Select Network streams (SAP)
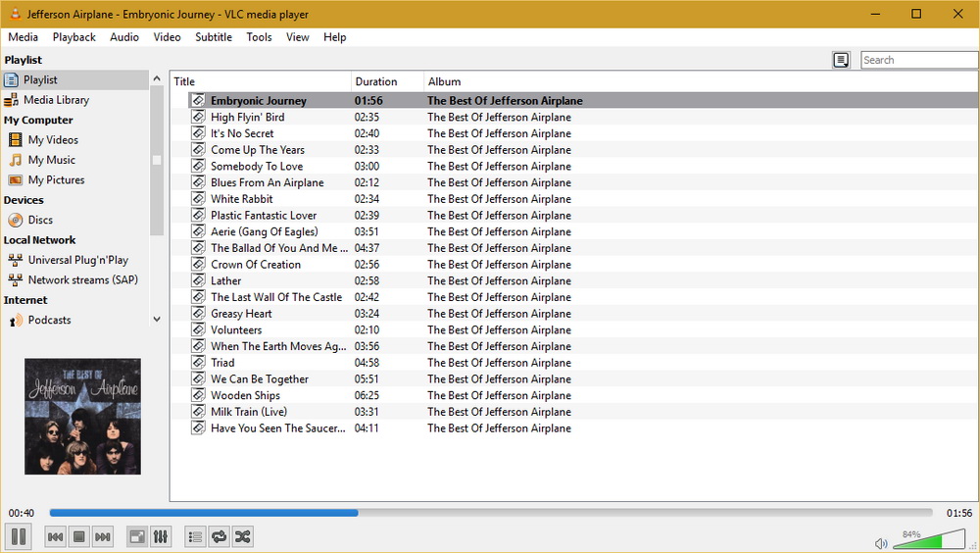 point(75,280)
